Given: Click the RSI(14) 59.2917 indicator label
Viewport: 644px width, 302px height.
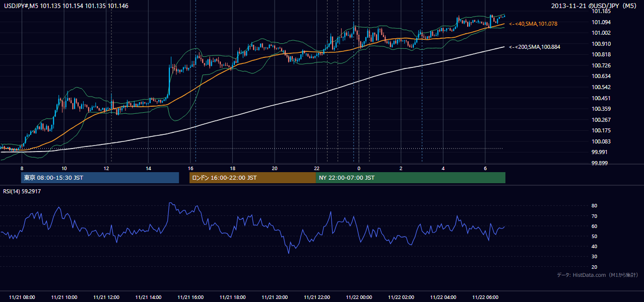Looking at the screenshot, I should [x=22, y=191].
